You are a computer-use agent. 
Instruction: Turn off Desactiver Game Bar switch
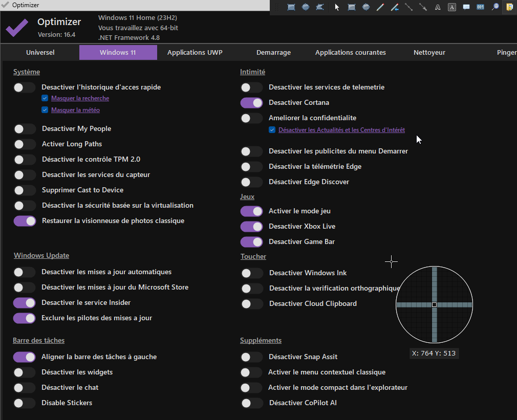[251, 242]
